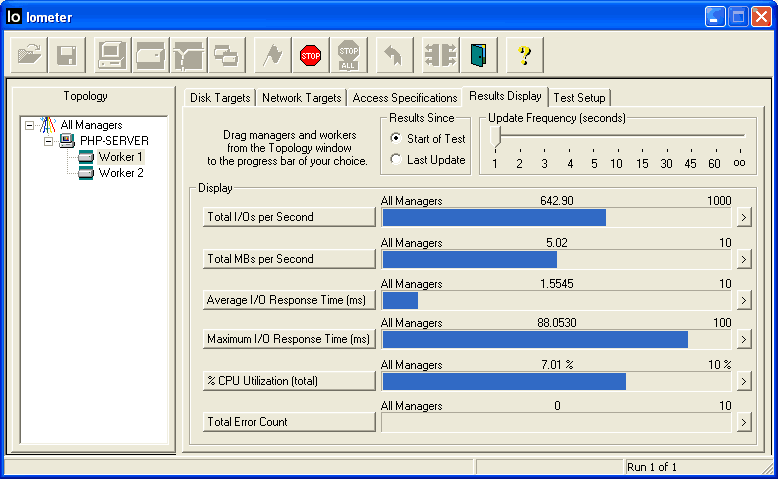
Task: Click the Total I/Os per Second button
Action: (x=289, y=217)
